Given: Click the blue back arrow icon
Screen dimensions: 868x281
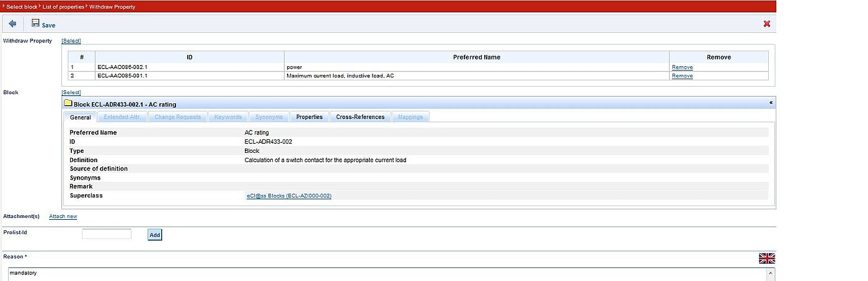Looking at the screenshot, I should [12, 24].
